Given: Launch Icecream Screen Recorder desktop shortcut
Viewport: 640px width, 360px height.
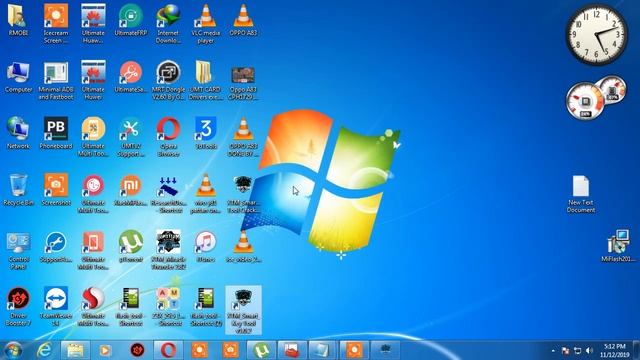Looking at the screenshot, I should click(x=56, y=23).
